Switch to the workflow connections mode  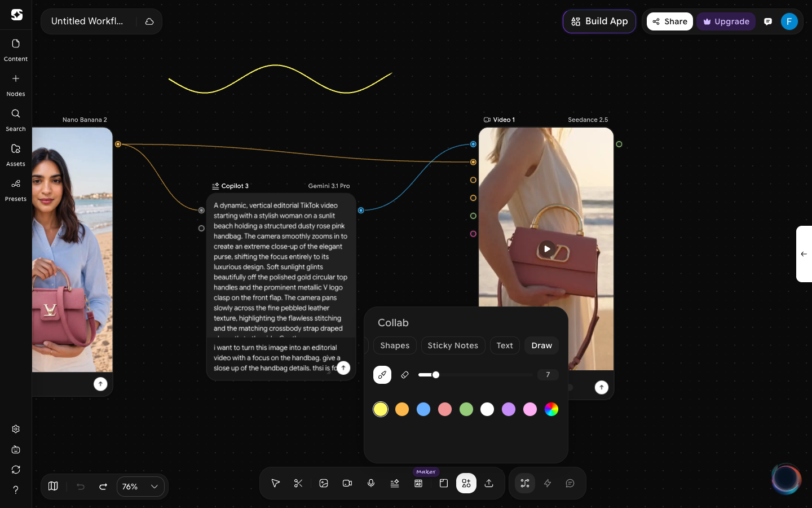(x=525, y=483)
